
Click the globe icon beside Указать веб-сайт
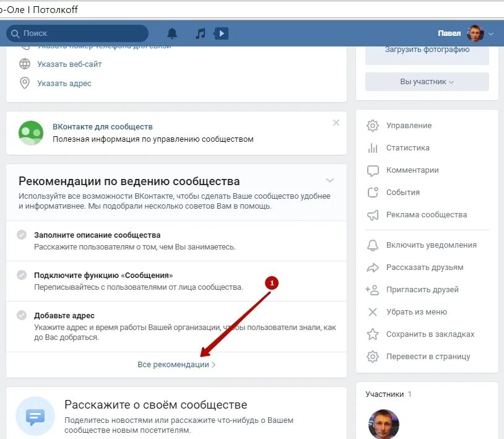24,63
